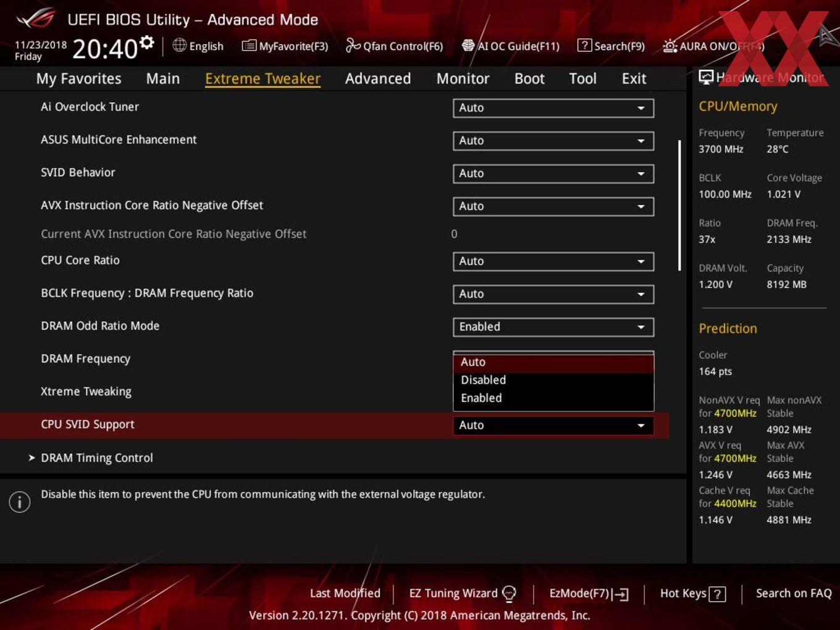Select Disabled in the open dropdown list
The width and height of the screenshot is (840, 630).
tap(553, 380)
